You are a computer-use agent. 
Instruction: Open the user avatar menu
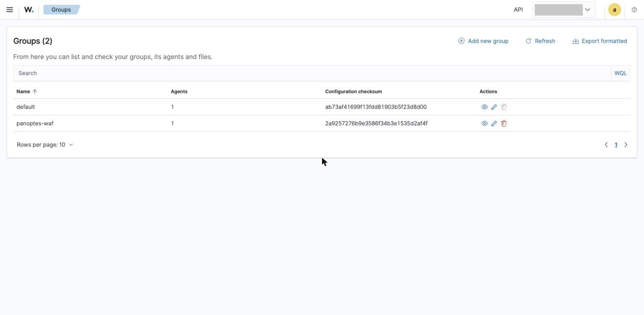click(x=614, y=9)
